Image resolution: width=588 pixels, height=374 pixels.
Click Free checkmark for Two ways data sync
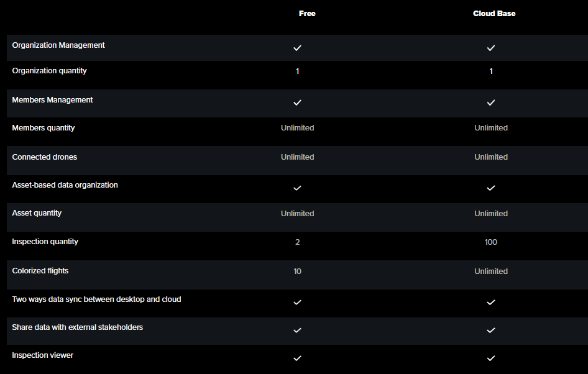[x=297, y=303]
